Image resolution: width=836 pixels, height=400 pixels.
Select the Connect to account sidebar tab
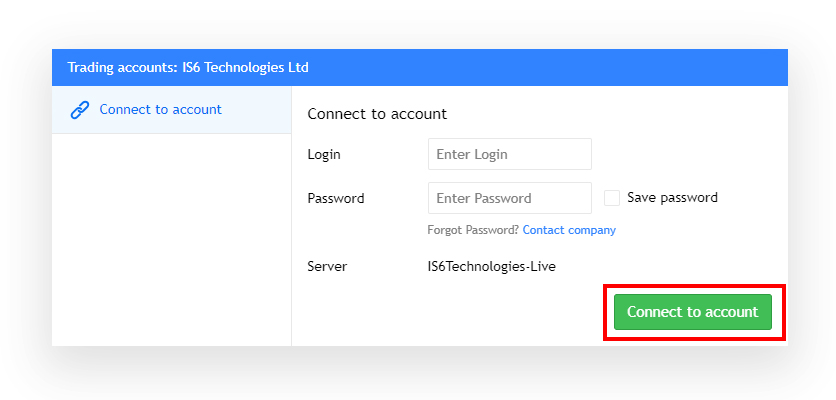[172, 110]
